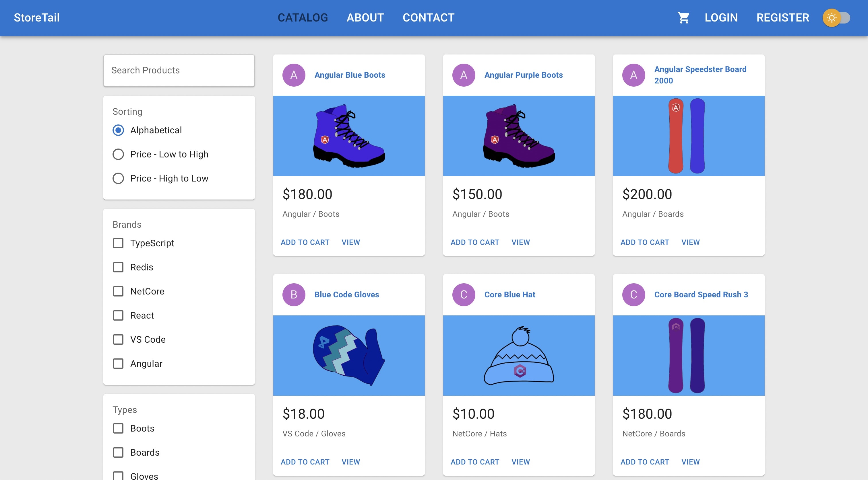Click the $200.00 price text
The height and width of the screenshot is (480, 868).
click(x=647, y=194)
